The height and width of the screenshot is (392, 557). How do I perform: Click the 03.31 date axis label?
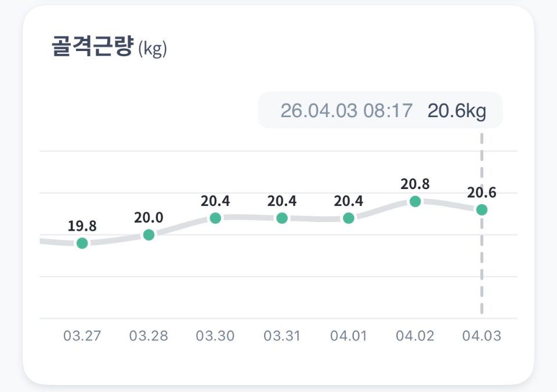282,336
